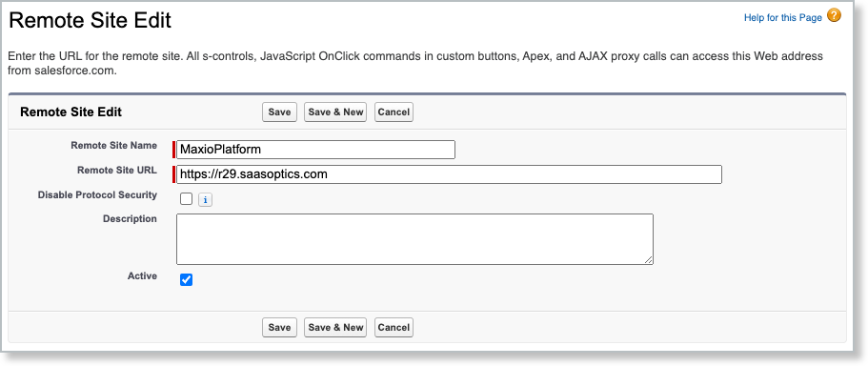Click the Active field label
This screenshot has height=366, width=868.
click(142, 275)
